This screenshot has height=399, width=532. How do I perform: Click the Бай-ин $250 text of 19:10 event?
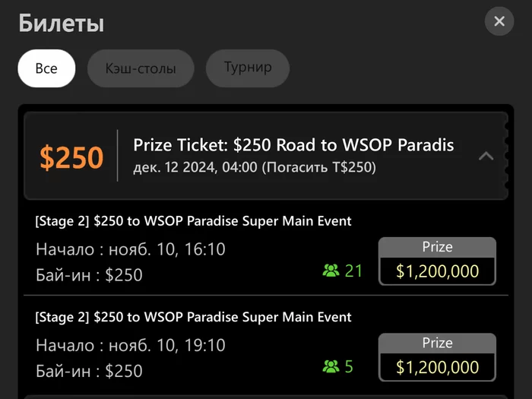[x=89, y=370]
